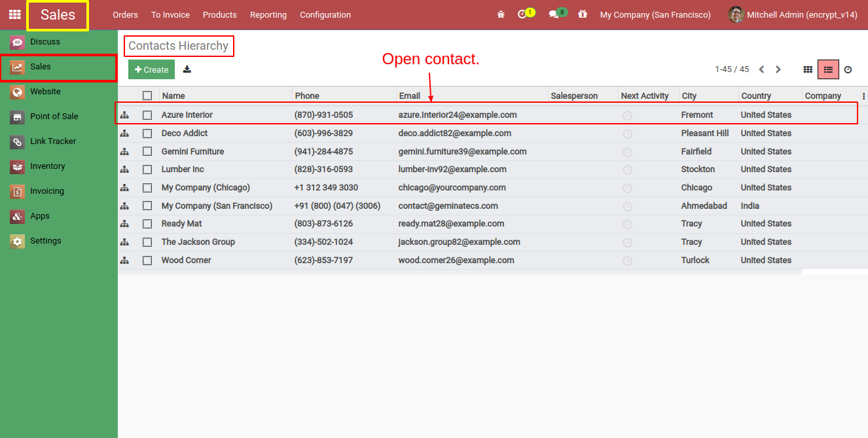
Task: Open the Odoo referral gift icon
Action: point(582,14)
